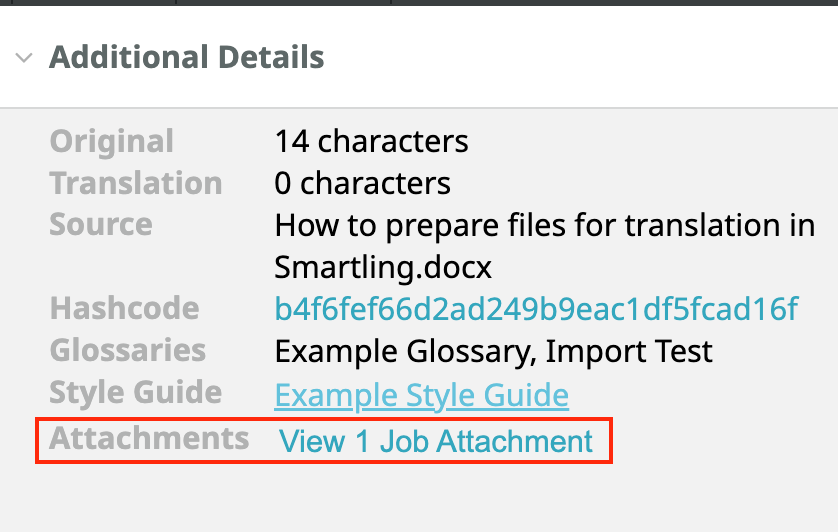Click the Hashcode field label
This screenshot has width=838, height=532.
click(x=124, y=308)
